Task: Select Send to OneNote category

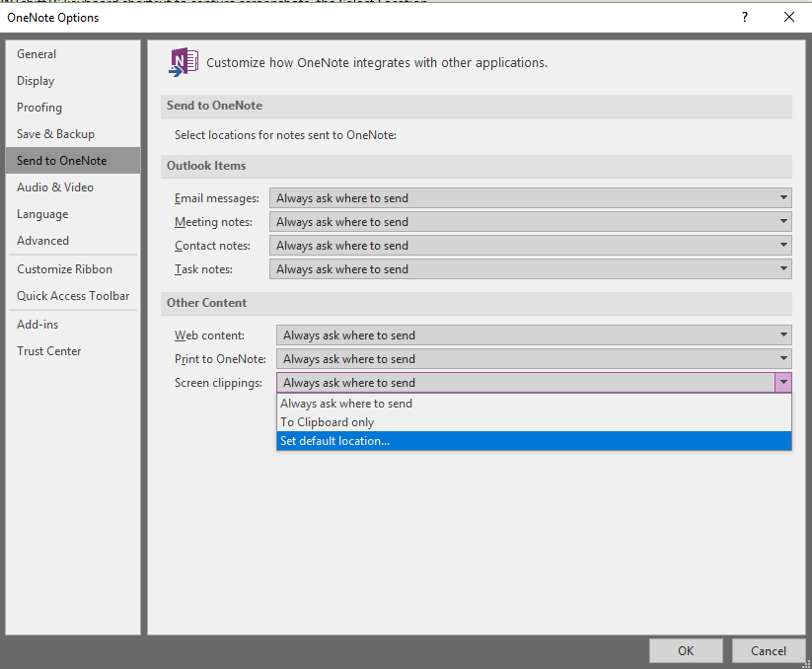Action: pyautogui.click(x=73, y=161)
